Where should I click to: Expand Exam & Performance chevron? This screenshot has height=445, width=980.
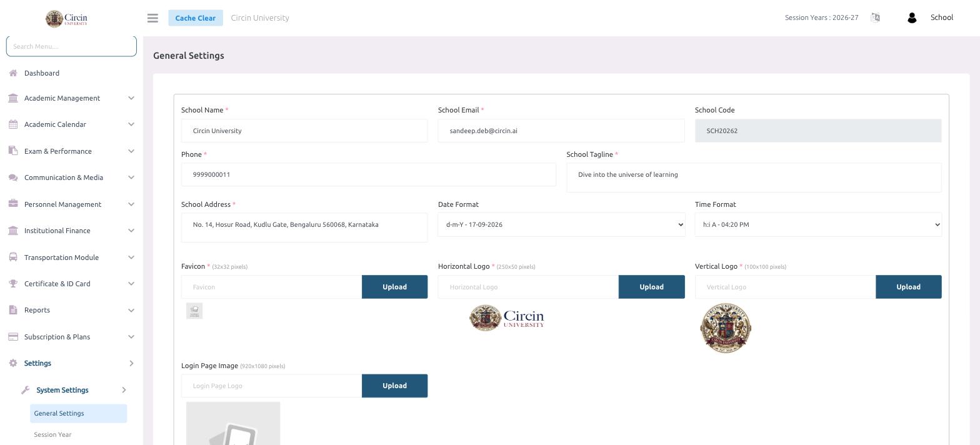point(131,151)
